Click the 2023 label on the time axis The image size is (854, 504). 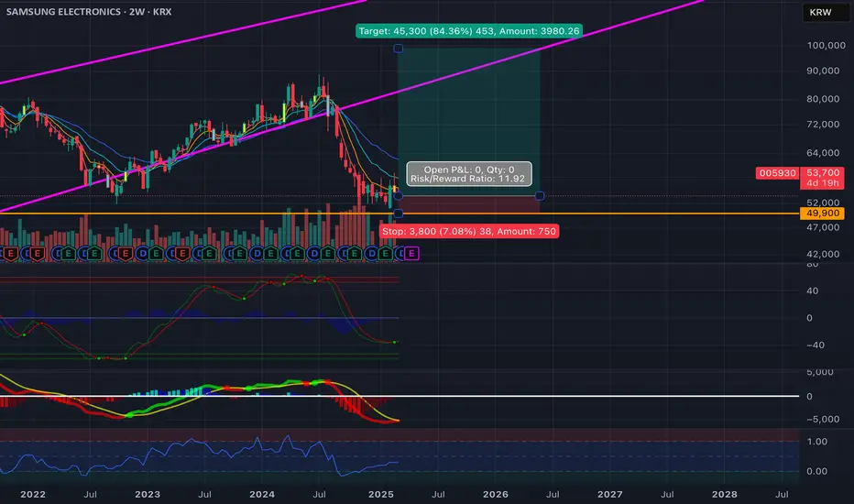point(147,494)
